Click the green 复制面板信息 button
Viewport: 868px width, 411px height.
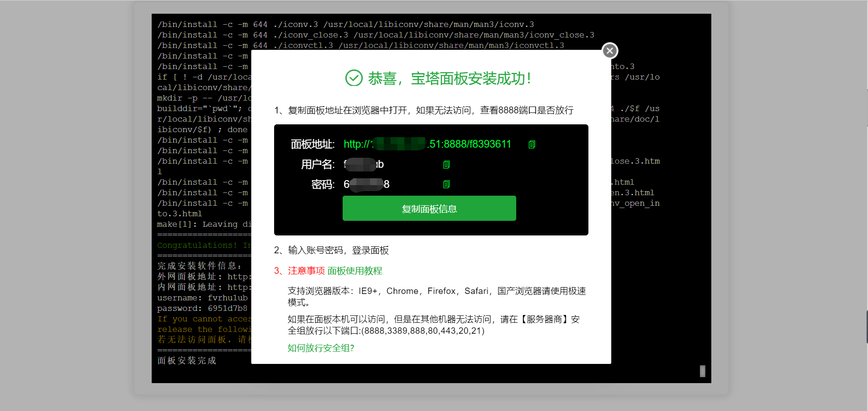(429, 208)
